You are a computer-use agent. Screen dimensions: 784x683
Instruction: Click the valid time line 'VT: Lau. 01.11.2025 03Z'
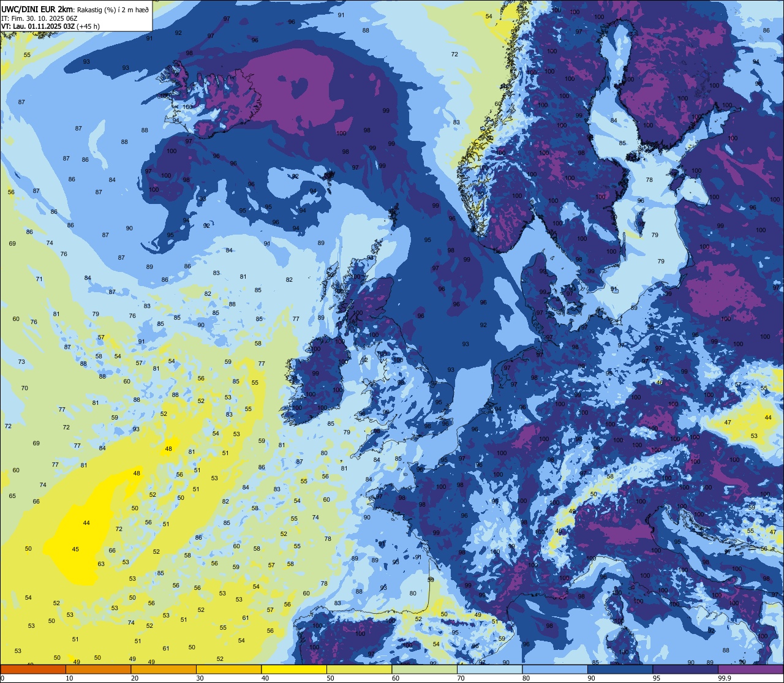tap(37, 26)
